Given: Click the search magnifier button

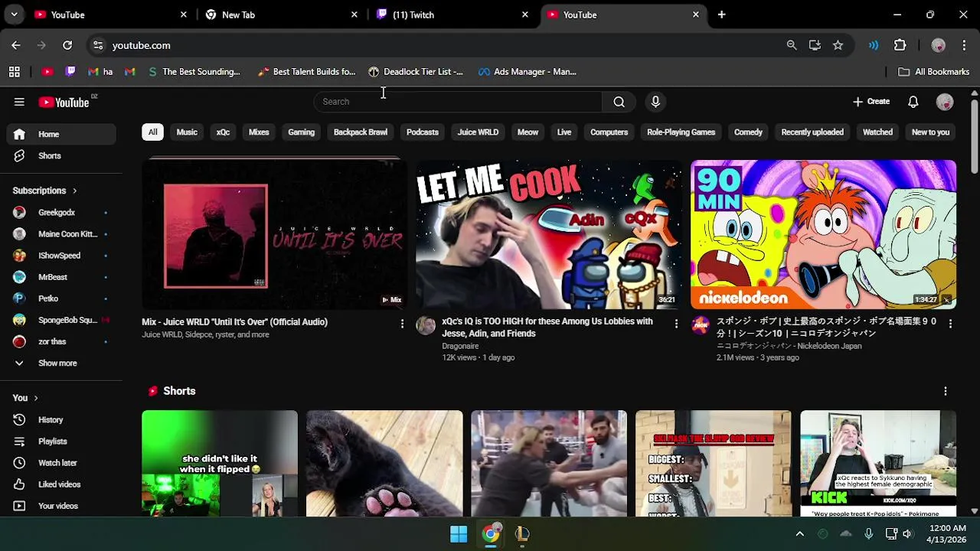Looking at the screenshot, I should click(x=619, y=102).
